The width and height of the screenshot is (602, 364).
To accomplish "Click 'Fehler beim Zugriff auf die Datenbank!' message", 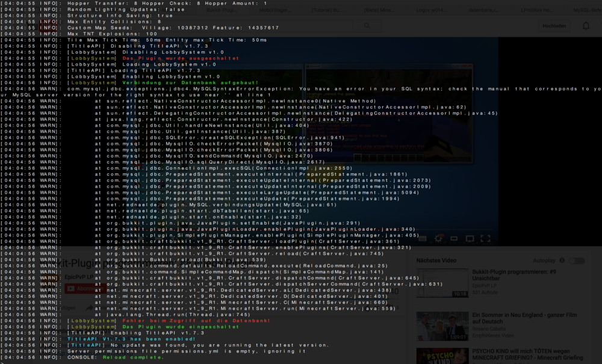I will (x=196, y=321).
